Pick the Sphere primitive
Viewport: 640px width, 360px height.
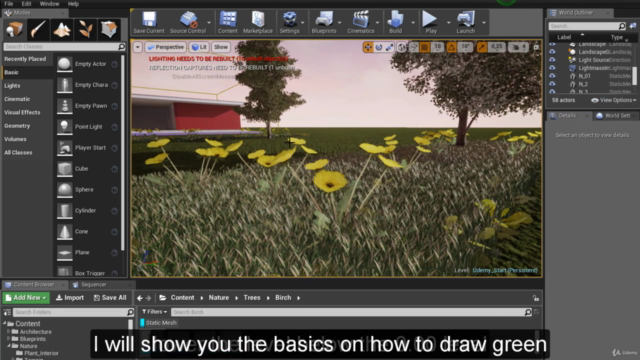click(87, 190)
